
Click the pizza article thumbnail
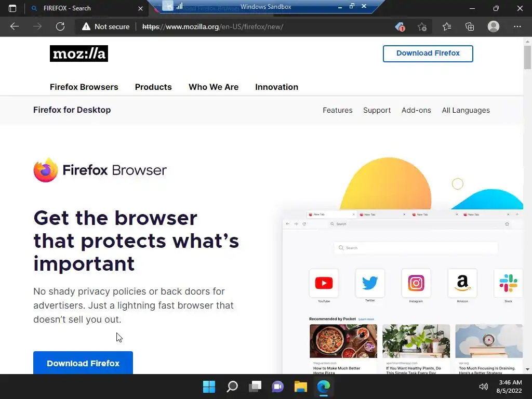343,341
